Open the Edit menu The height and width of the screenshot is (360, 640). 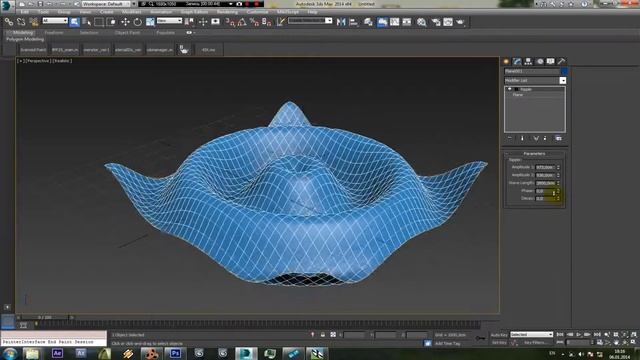pos(25,12)
